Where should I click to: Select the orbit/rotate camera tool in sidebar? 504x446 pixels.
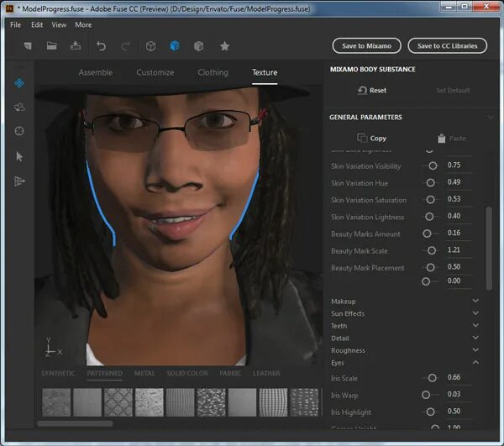point(19,107)
